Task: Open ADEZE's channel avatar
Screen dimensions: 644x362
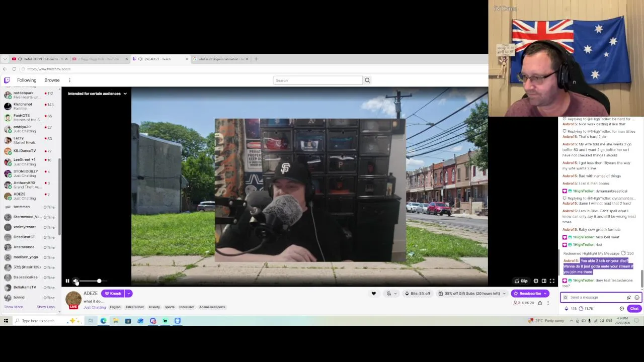Action: [73, 299]
